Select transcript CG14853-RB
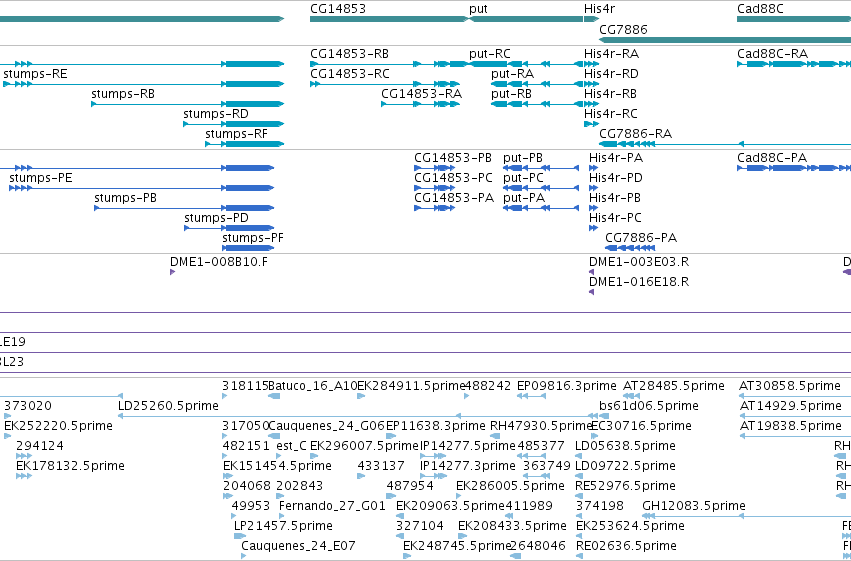The height and width of the screenshot is (561, 851). pos(389,64)
